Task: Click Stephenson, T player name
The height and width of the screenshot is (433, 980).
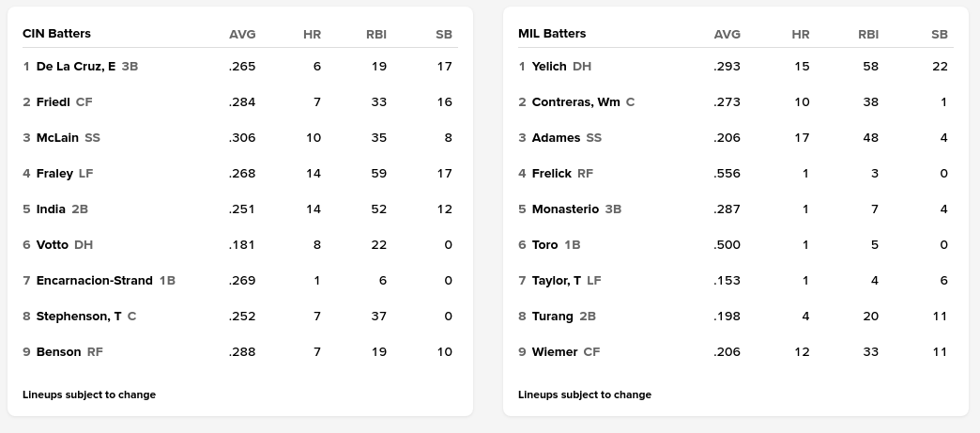Action: 78,317
